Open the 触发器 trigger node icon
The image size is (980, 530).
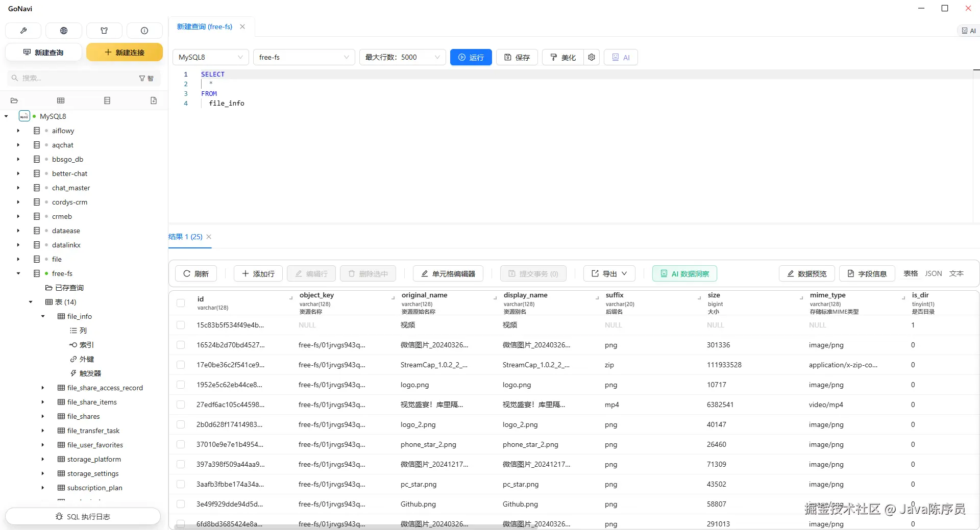[x=73, y=373]
